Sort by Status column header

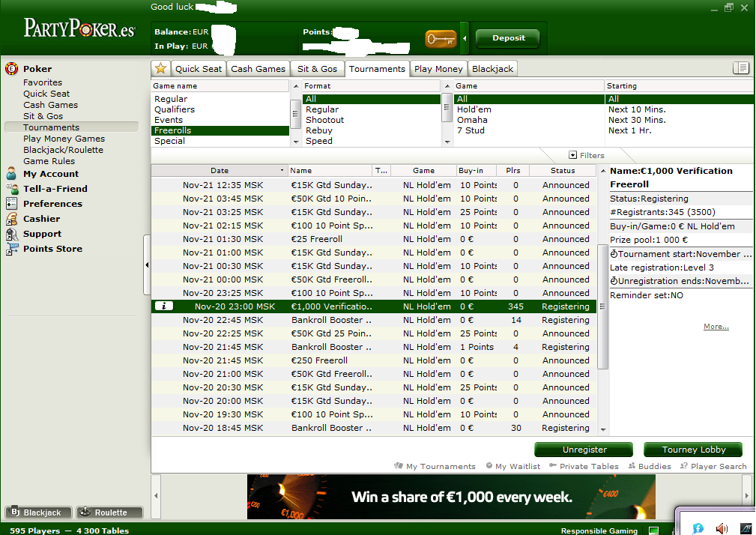coord(563,171)
